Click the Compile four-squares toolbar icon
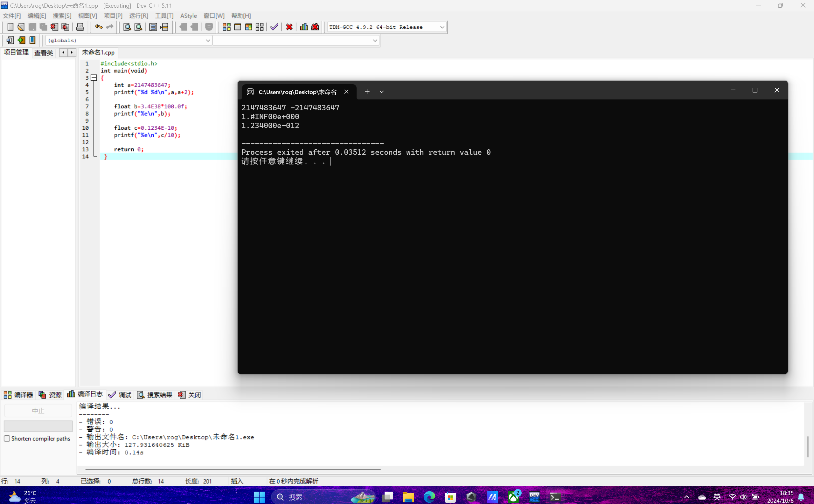This screenshot has width=814, height=504. [x=226, y=27]
